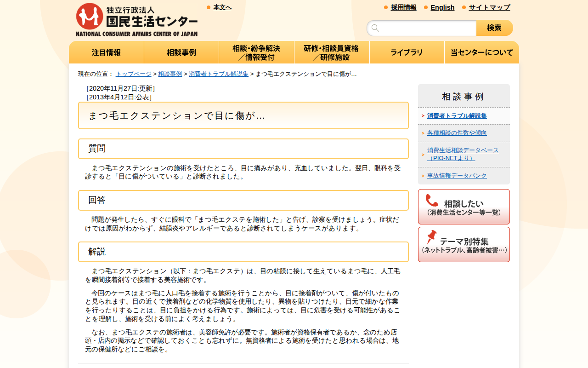Open the 注目情報 navigation tab
The image size is (588, 368).
pos(106,52)
